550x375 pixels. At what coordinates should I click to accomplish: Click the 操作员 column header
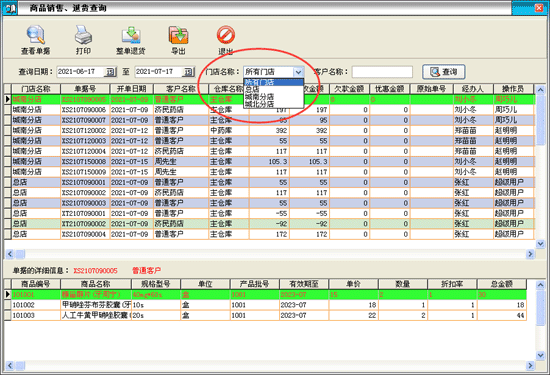click(x=514, y=89)
